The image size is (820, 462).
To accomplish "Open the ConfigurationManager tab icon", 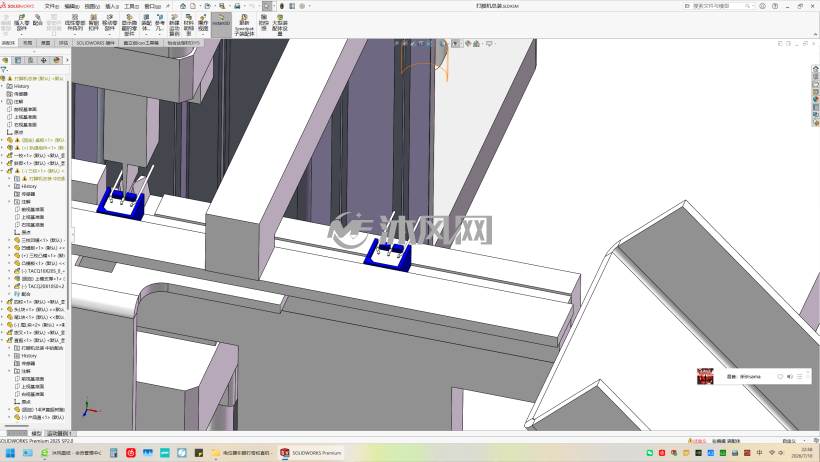I will pyautogui.click(x=31, y=60).
